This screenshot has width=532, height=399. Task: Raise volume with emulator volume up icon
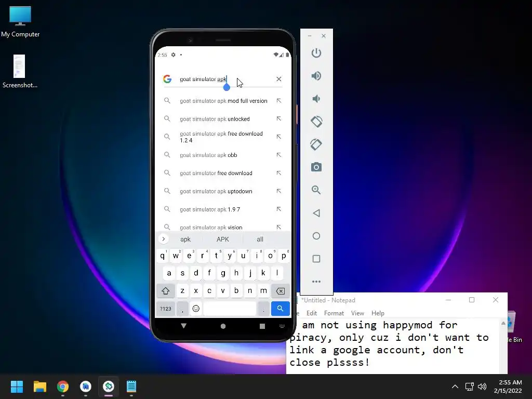pyautogui.click(x=316, y=76)
